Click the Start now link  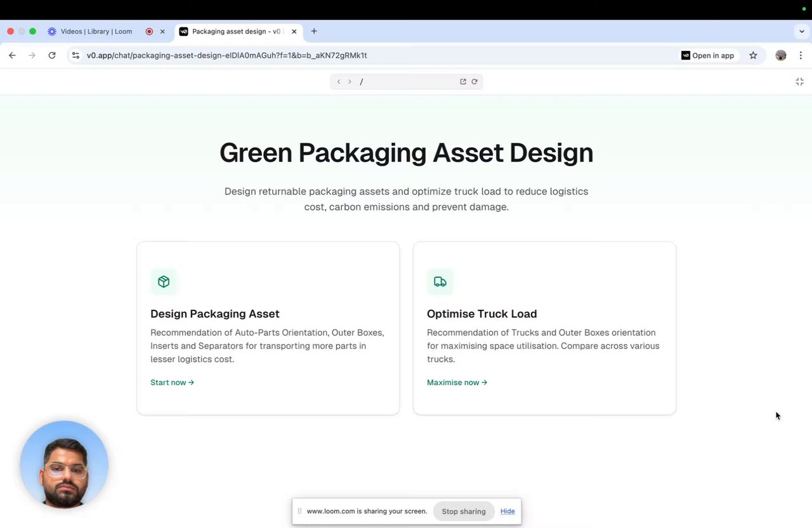[x=172, y=383]
